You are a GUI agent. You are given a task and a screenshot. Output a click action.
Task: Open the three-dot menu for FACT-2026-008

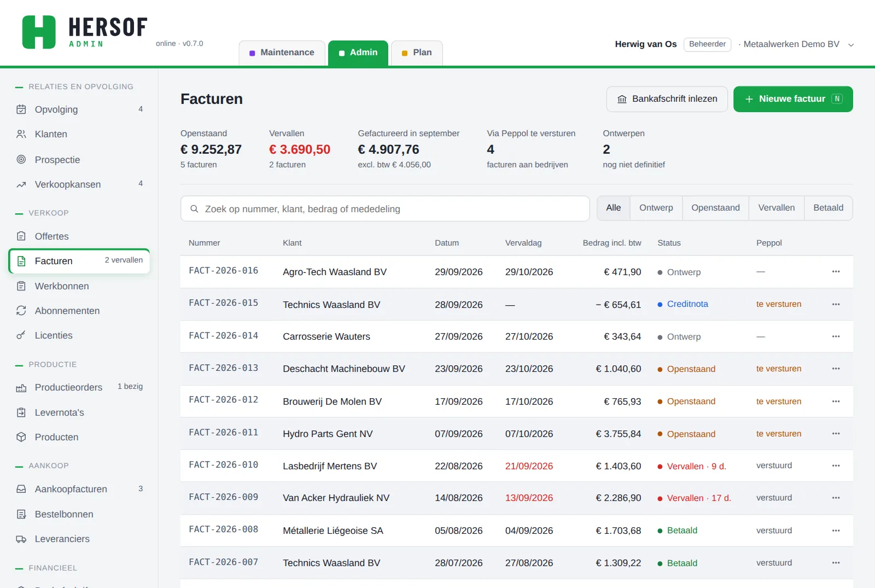pos(836,531)
